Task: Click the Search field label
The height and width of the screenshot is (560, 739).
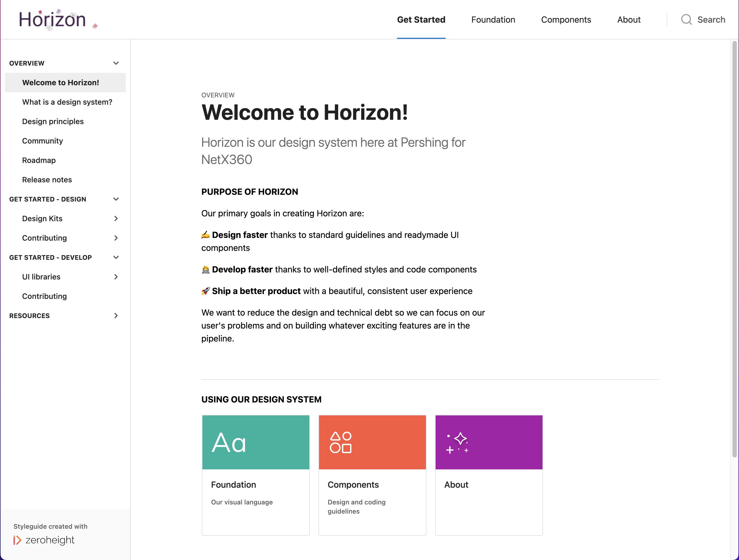Action: coord(711,20)
